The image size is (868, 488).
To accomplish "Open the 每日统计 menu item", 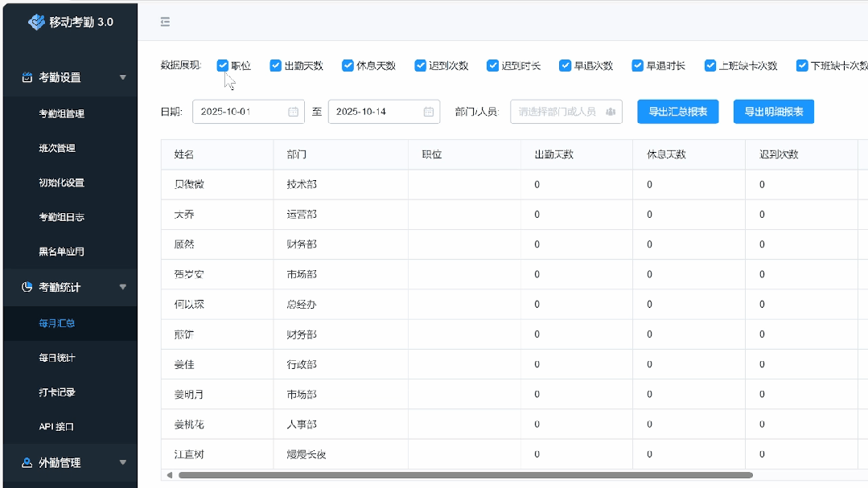I will point(57,358).
